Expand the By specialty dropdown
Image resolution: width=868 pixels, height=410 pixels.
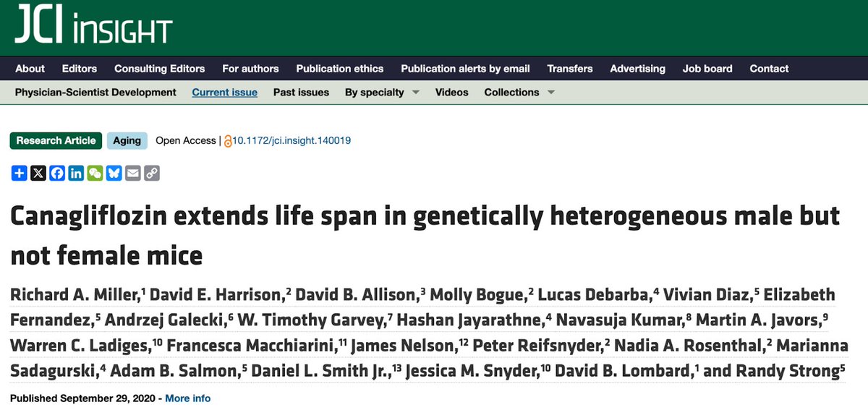tap(382, 92)
